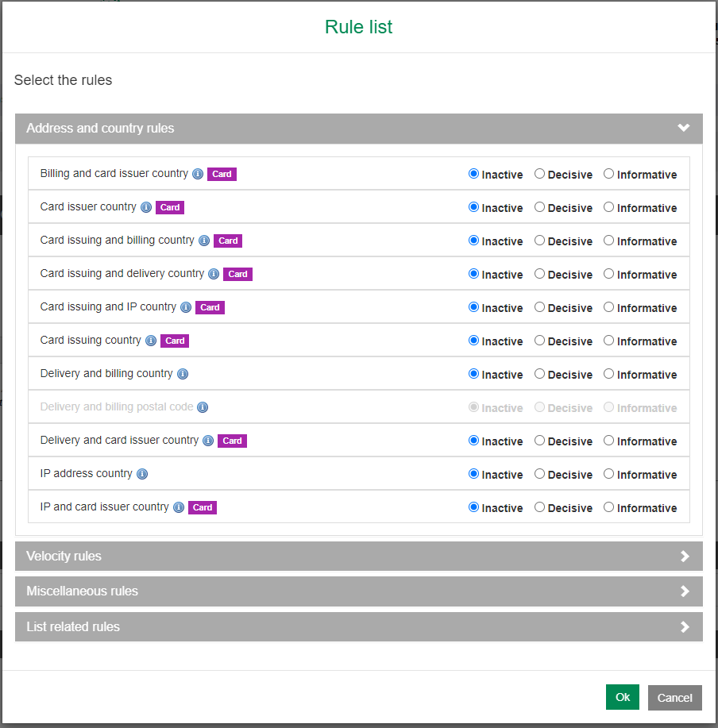The width and height of the screenshot is (718, 728).
Task: Select info icon for Delivery and card issuer country
Action: pyautogui.click(x=207, y=441)
